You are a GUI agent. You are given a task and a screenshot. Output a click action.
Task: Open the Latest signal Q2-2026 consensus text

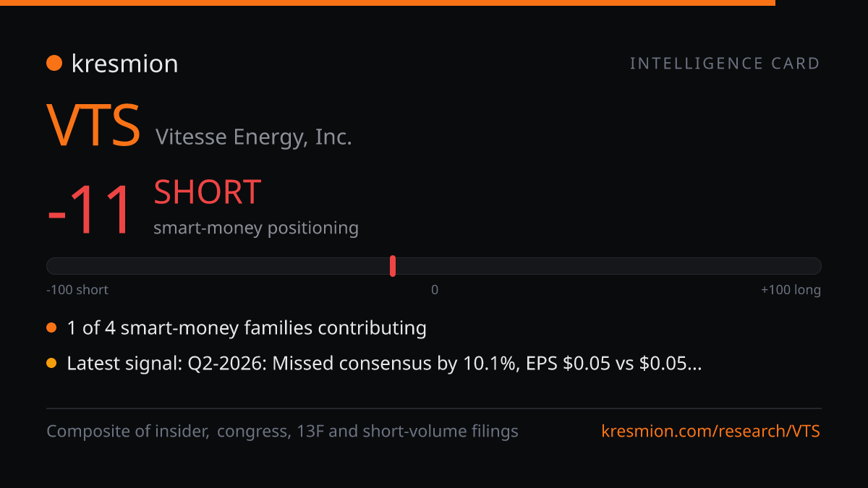click(x=384, y=364)
